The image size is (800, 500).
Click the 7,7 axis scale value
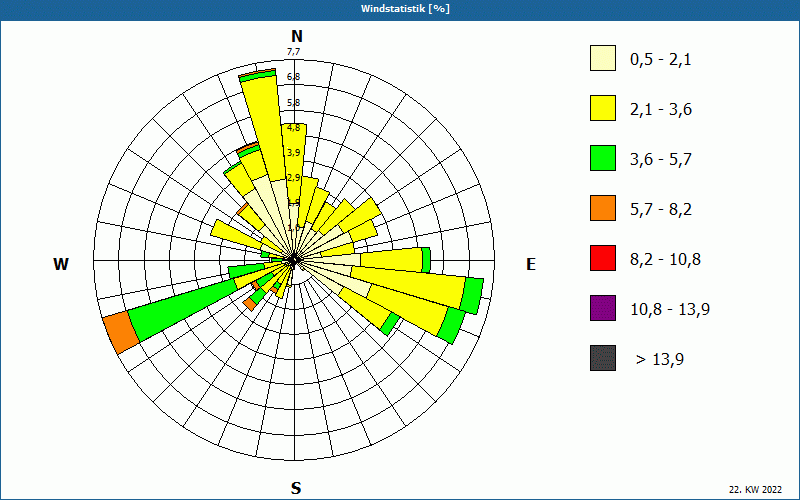click(293, 52)
